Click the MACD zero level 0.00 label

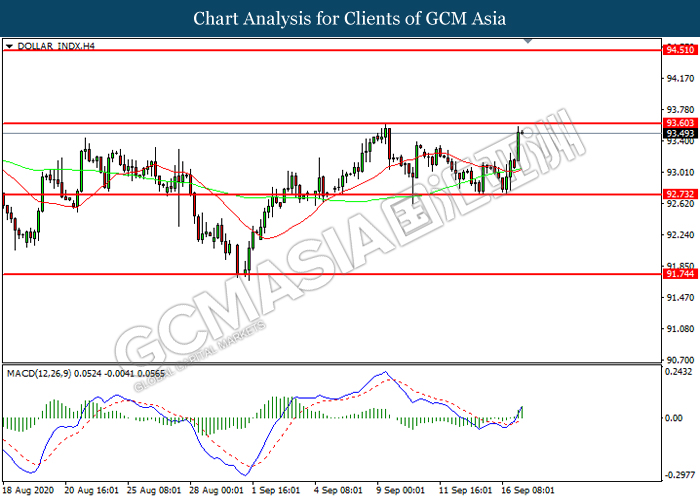coord(674,418)
